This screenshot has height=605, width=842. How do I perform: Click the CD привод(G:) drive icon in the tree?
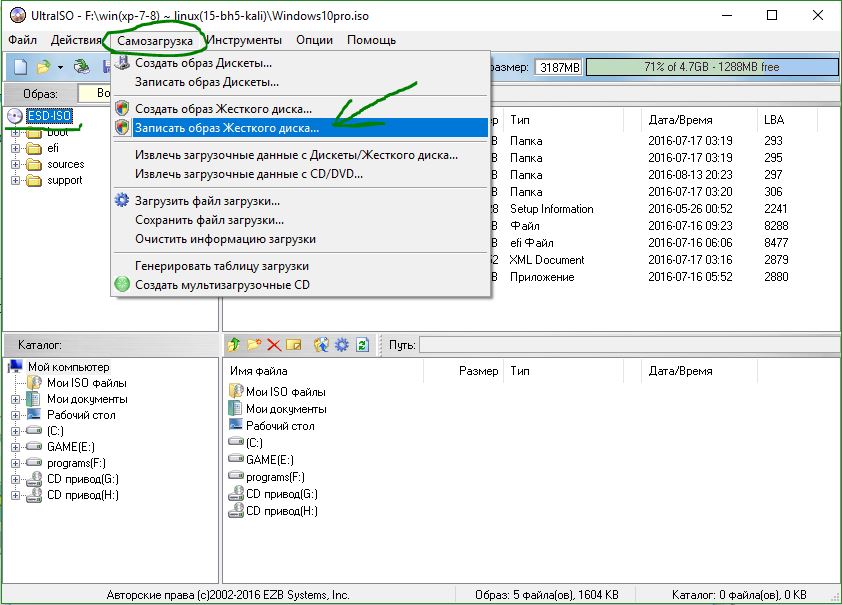[34, 479]
